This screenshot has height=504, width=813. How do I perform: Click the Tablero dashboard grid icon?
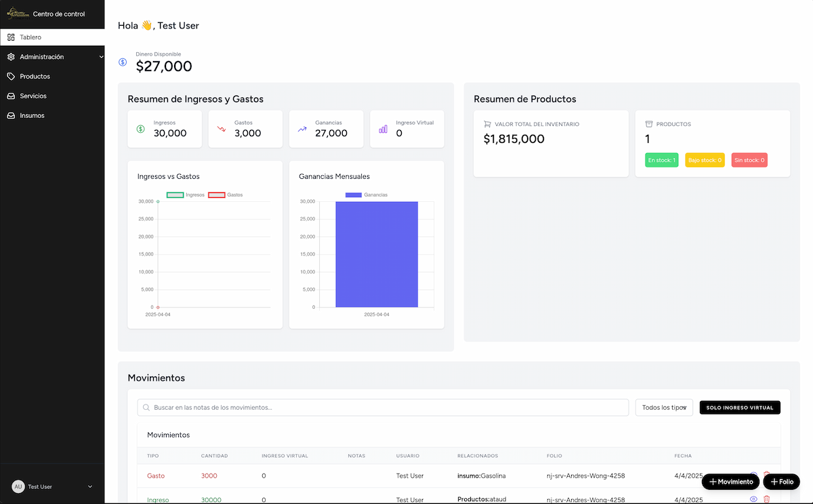11,37
